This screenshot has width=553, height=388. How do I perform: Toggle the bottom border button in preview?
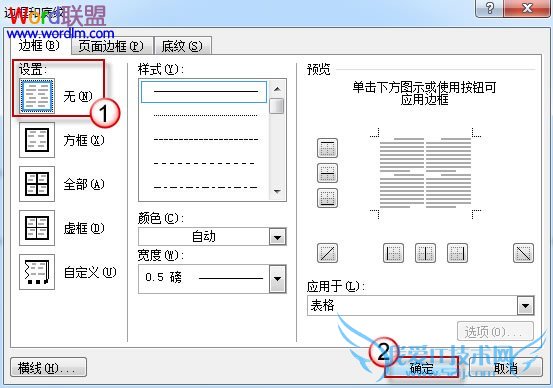pos(327,198)
